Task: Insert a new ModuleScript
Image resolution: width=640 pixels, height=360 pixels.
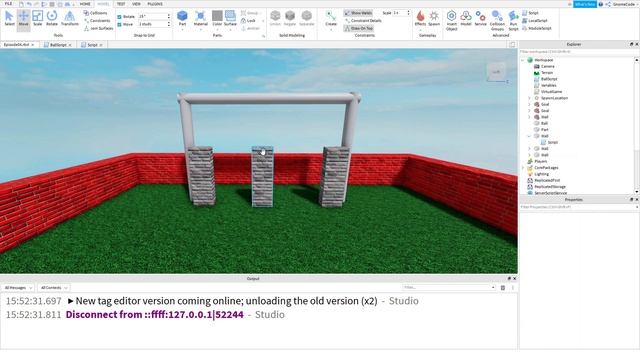Action: (x=537, y=28)
